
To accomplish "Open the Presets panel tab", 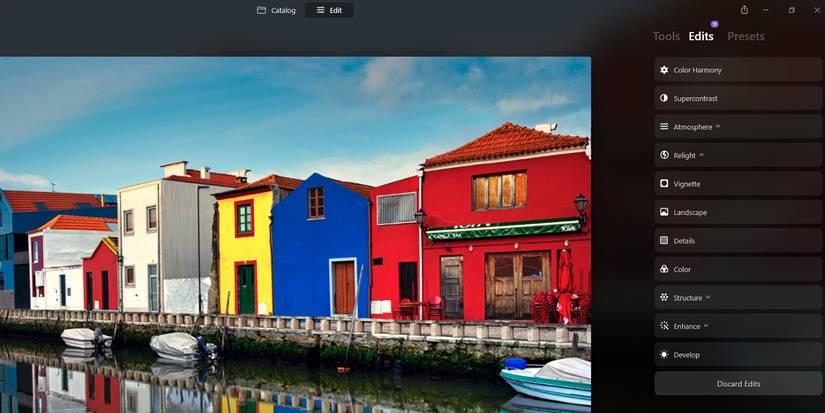I will pyautogui.click(x=746, y=36).
